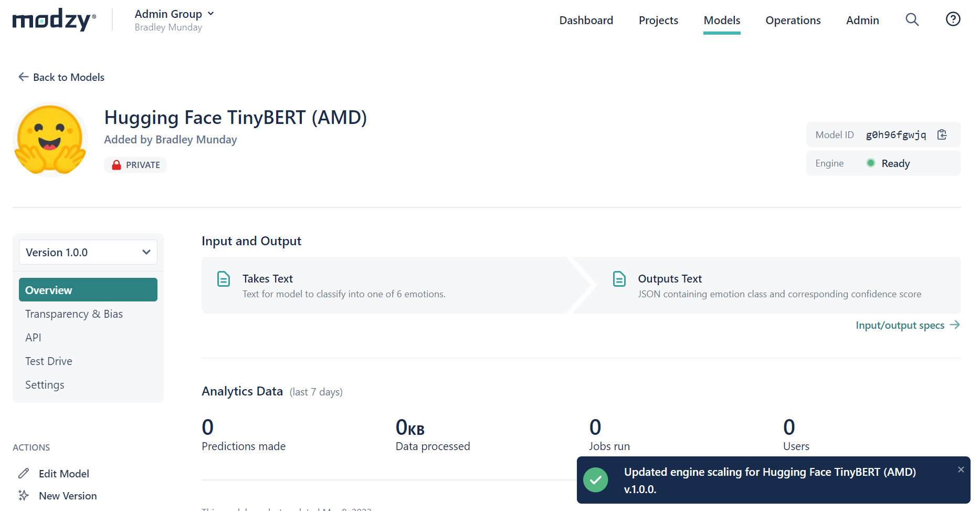The width and height of the screenshot is (980, 511).
Task: Click the Hugging Face TinyBERT (AMD) title
Action: [236, 117]
